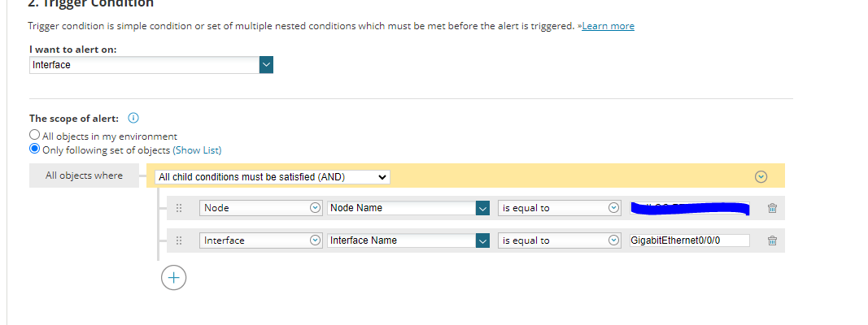Delete the Node Name condition row
The width and height of the screenshot is (868, 325).
772,209
